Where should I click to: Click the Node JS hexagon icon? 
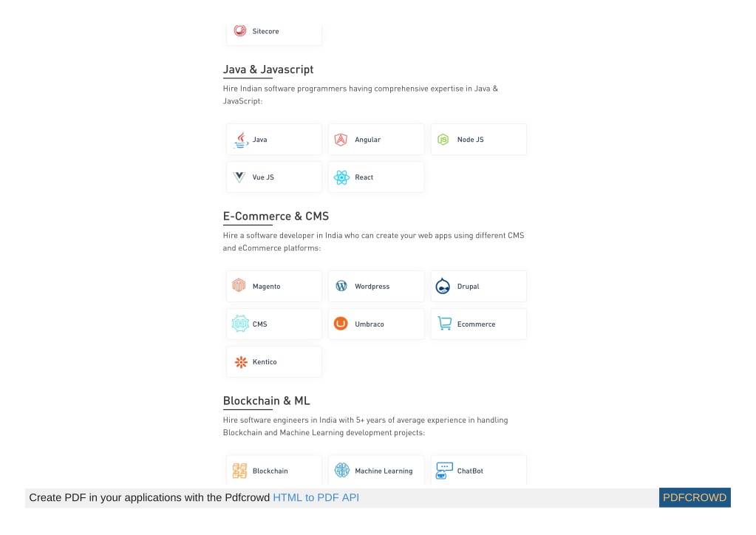[x=443, y=140]
